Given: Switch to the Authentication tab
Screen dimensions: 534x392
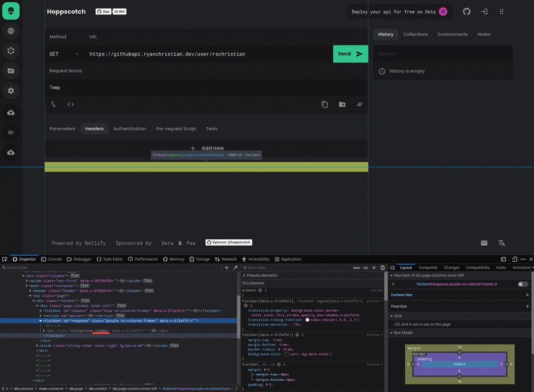Looking at the screenshot, I should [x=130, y=129].
